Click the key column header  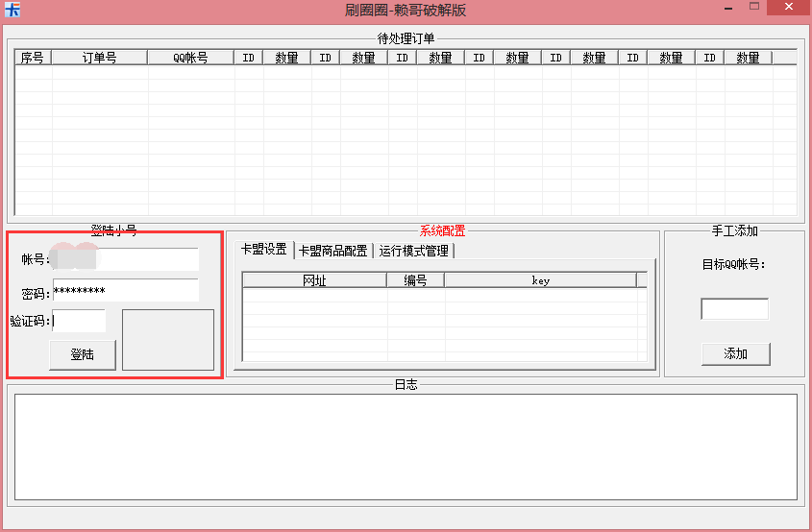[540, 280]
